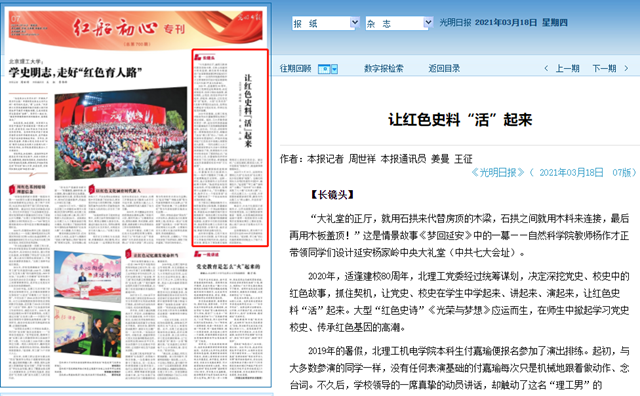Click the 07版 page link
640x396 pixels.
pyautogui.click(x=621, y=173)
